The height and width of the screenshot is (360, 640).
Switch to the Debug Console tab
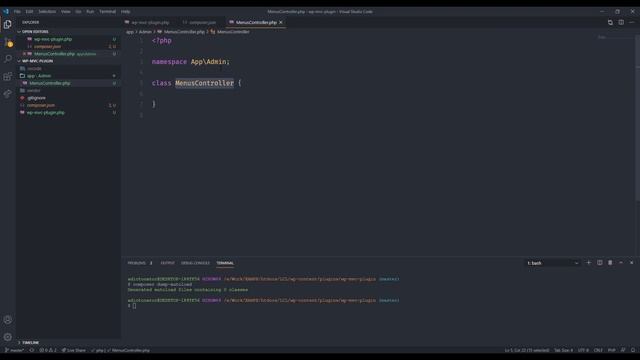click(x=195, y=263)
